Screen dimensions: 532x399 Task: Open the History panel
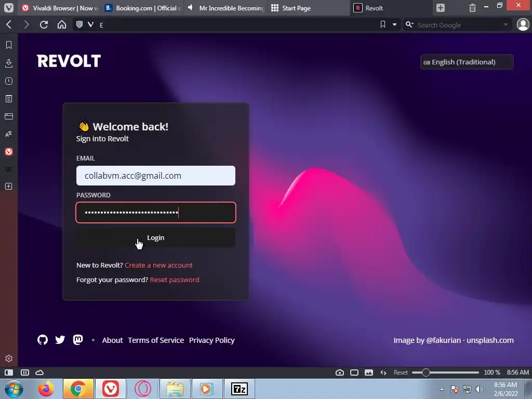tap(9, 81)
